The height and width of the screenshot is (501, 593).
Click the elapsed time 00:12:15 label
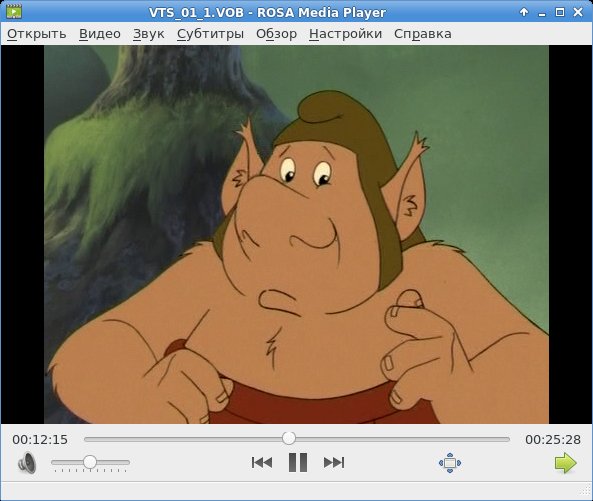[x=40, y=439]
